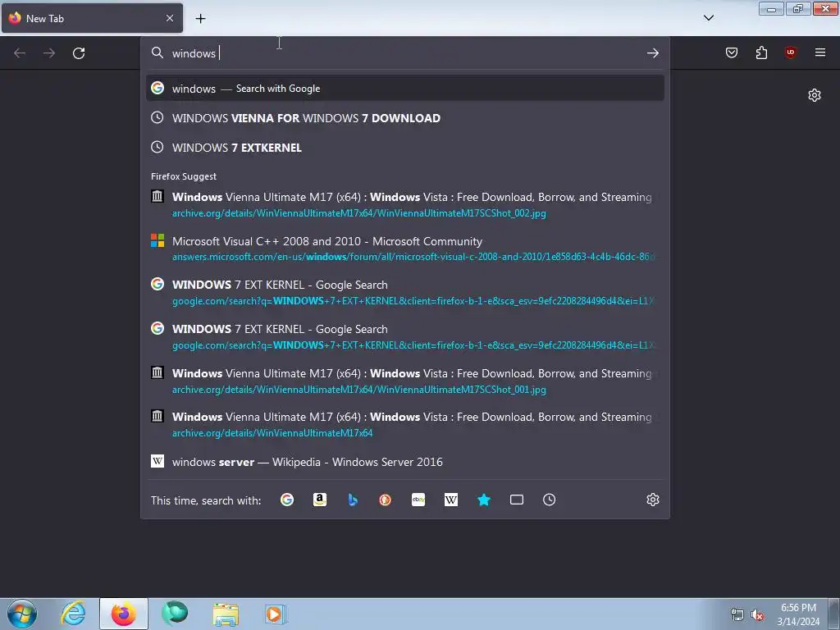Open New Tab page personalize gear

pyautogui.click(x=815, y=95)
